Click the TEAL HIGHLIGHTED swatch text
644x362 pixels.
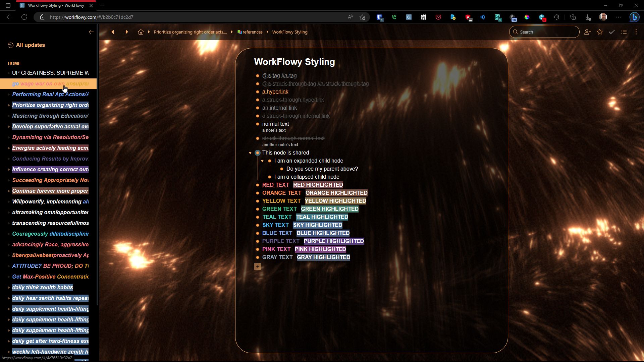click(x=322, y=217)
